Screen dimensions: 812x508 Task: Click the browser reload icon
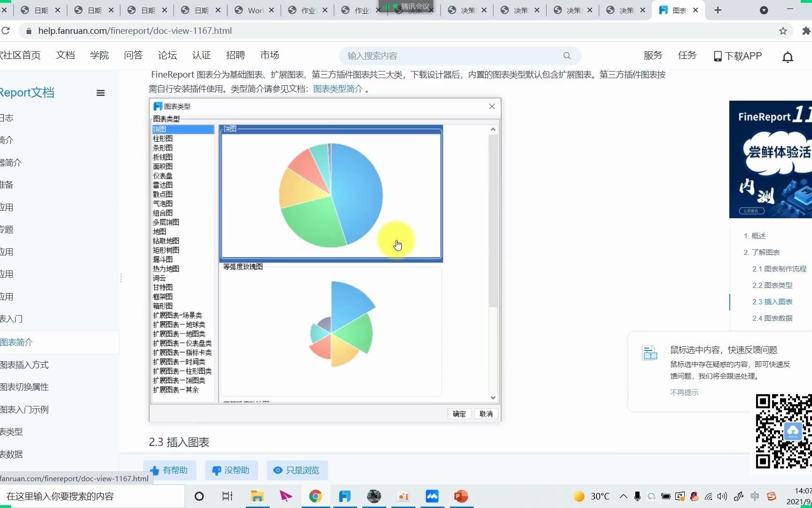(x=6, y=31)
